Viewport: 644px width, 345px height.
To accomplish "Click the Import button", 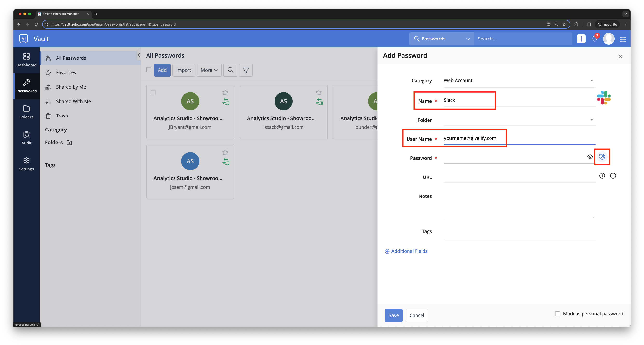I will [x=183, y=70].
